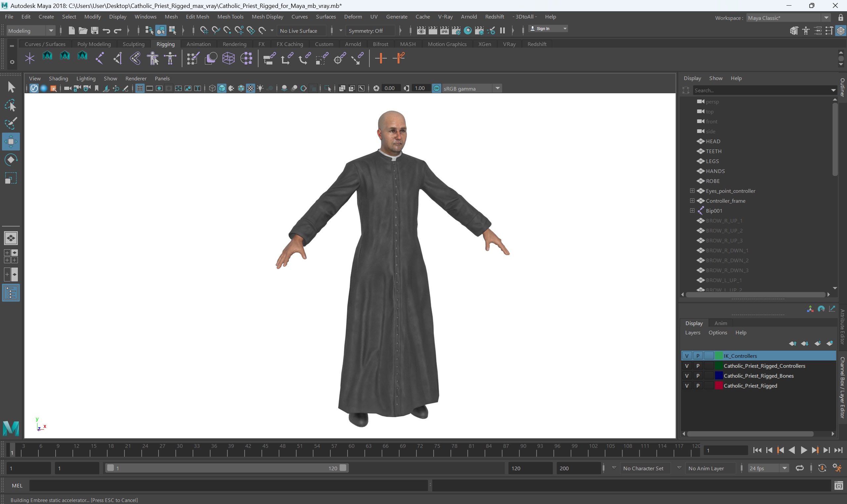Toggle visibility of Catholic_Priest_Rigged_Bones layer
847x504 pixels.
(x=686, y=376)
